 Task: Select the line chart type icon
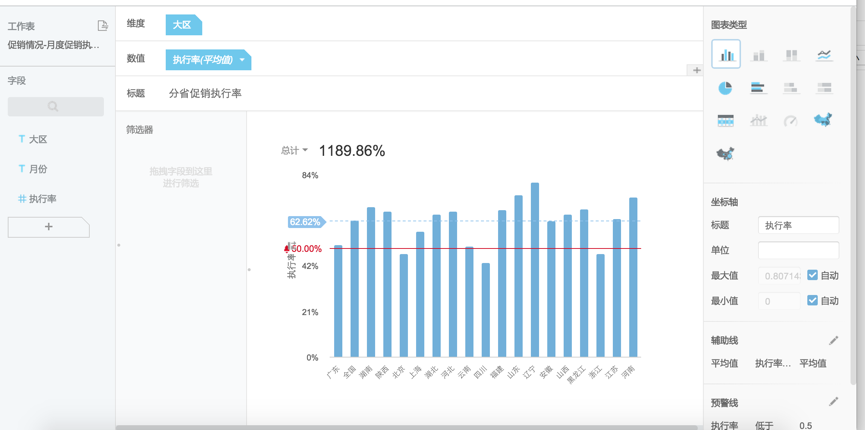pyautogui.click(x=823, y=55)
